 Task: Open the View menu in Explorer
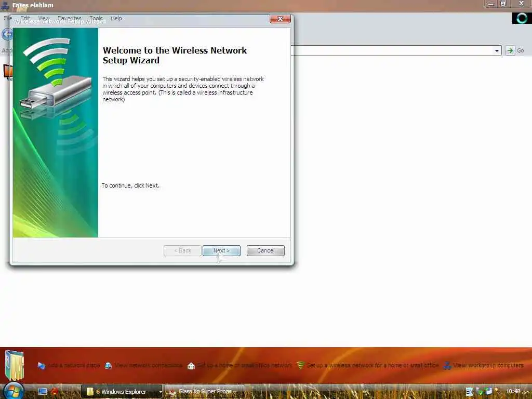click(44, 18)
